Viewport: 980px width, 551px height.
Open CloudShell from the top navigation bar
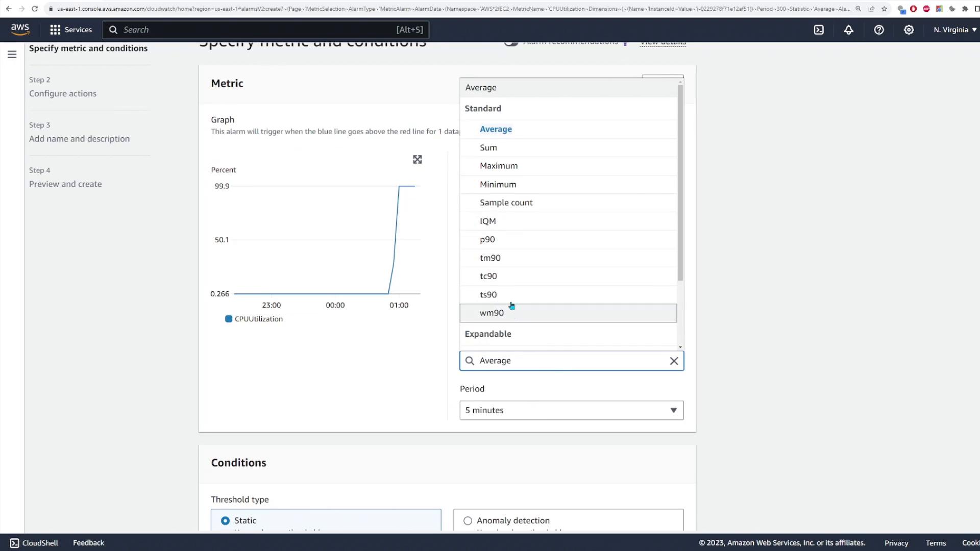click(819, 30)
